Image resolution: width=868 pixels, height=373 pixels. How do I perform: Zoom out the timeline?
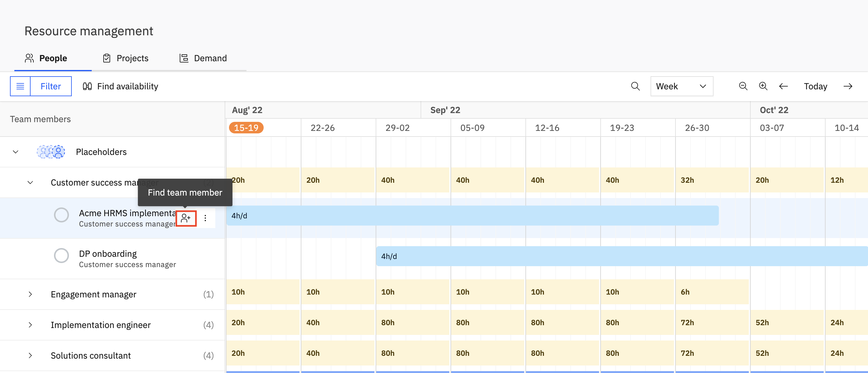pos(743,86)
